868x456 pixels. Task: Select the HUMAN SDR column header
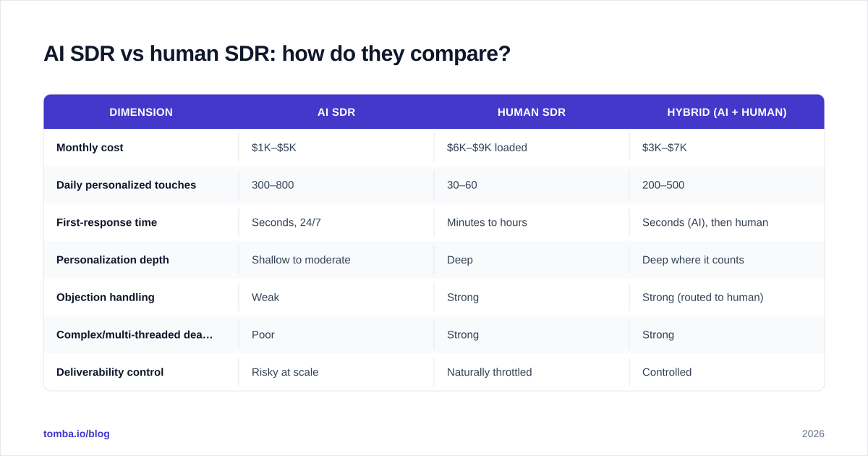point(532,112)
